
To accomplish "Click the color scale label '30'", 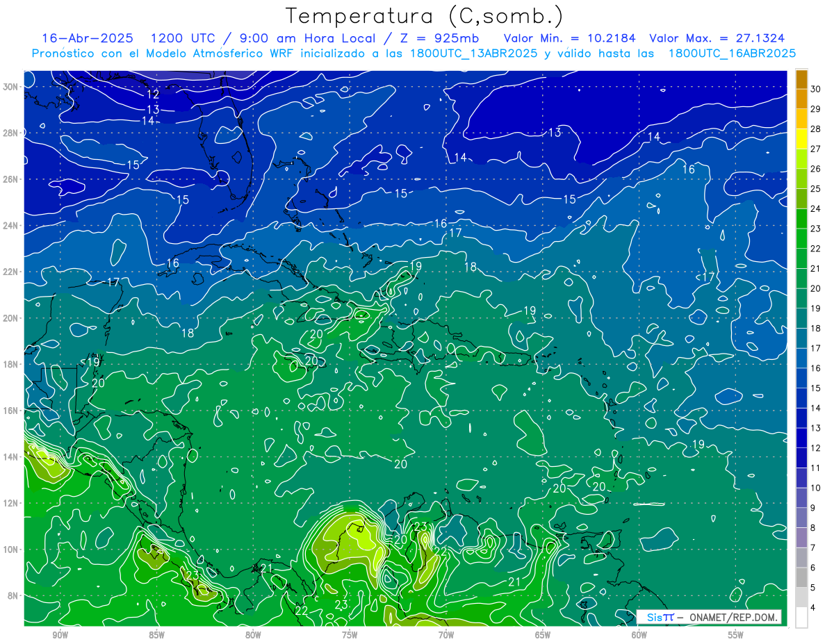I will 816,89.
